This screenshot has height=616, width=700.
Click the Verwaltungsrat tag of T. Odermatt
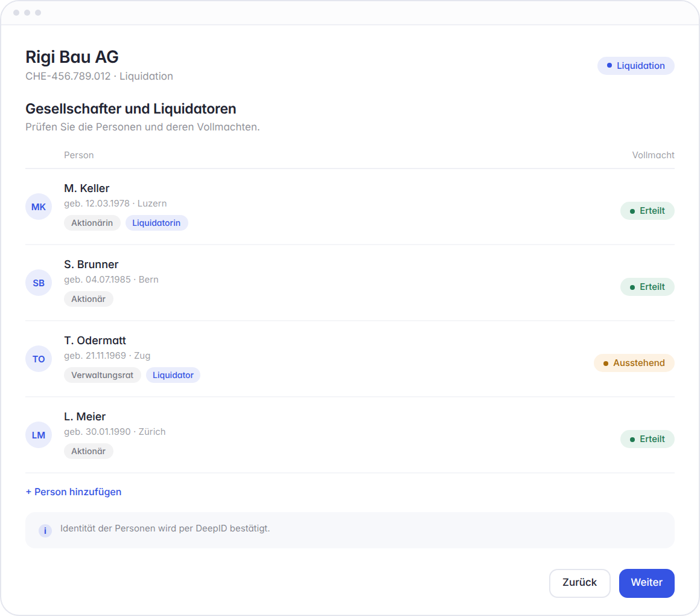tap(102, 375)
